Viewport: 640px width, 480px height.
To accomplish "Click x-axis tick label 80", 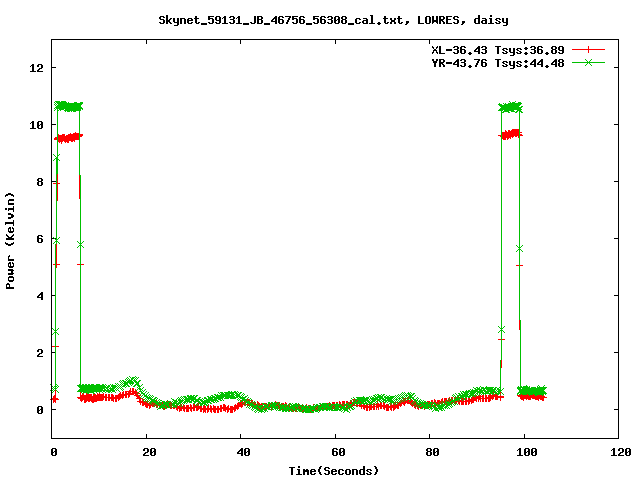I will tap(432, 452).
